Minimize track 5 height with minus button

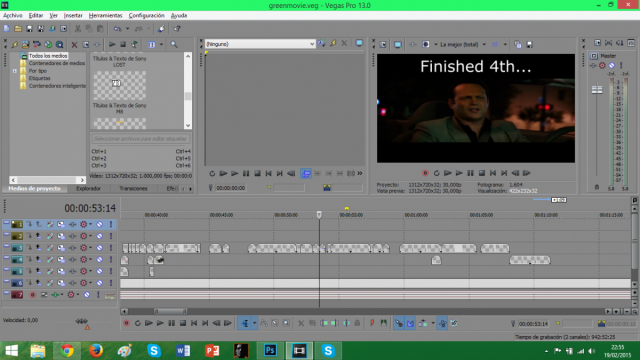(6, 270)
